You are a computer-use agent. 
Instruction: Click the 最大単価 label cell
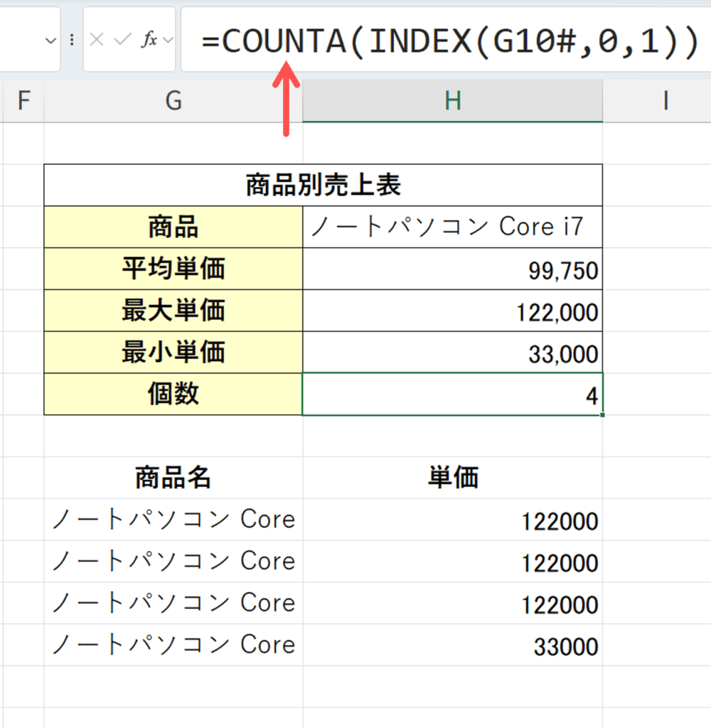tap(173, 311)
